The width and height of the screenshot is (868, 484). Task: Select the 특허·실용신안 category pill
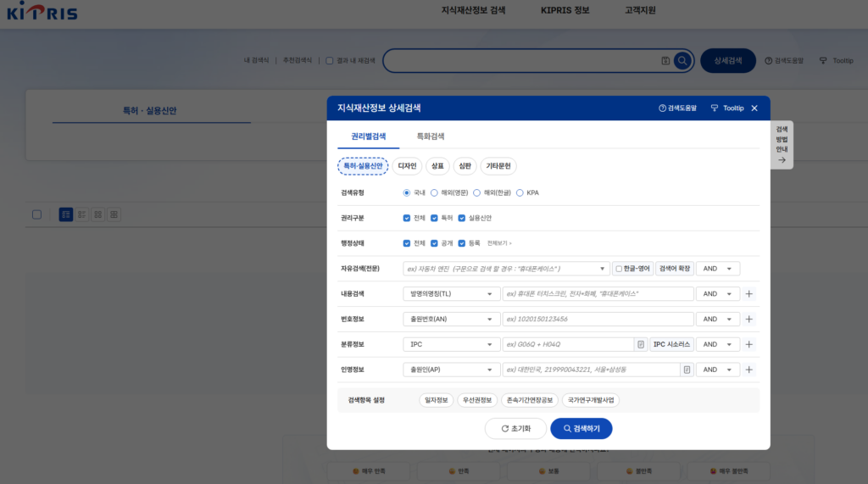(x=363, y=166)
